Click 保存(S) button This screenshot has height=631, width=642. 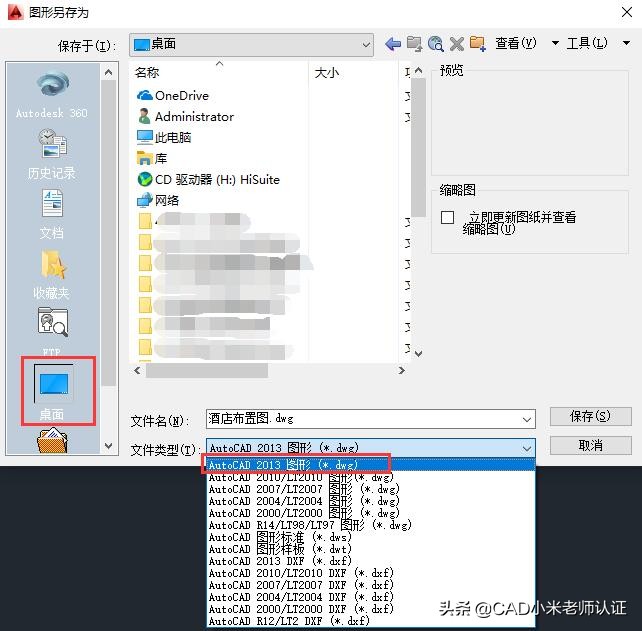[590, 416]
